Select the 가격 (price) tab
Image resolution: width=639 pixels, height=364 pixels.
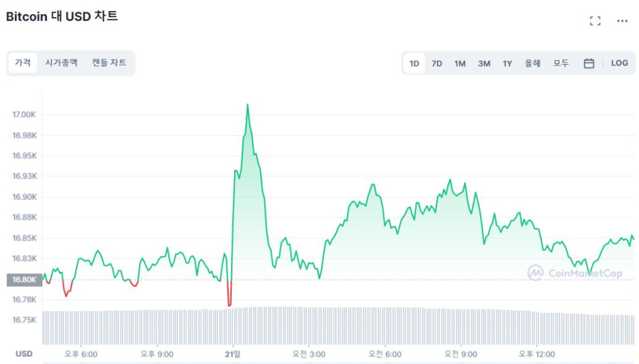(x=23, y=63)
